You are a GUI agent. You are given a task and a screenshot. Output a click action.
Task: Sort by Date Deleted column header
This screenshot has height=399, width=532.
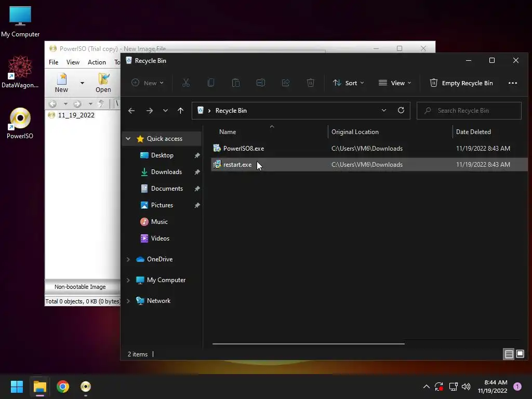[x=473, y=132]
